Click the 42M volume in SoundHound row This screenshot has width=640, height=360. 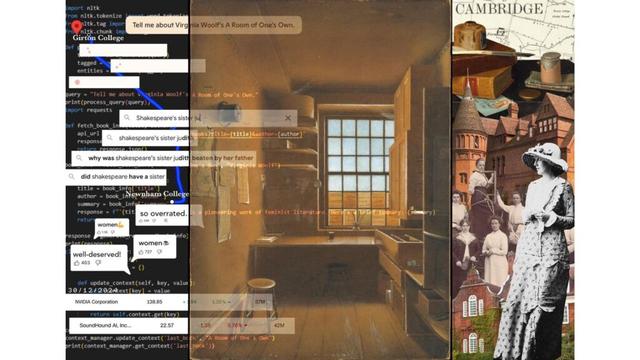tap(279, 326)
